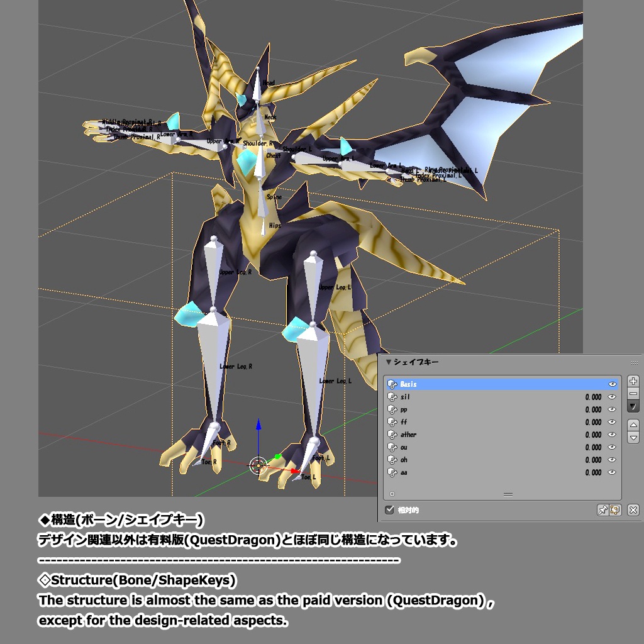
Task: Collapse the シェイプキー panel header triangle
Action: 388,362
